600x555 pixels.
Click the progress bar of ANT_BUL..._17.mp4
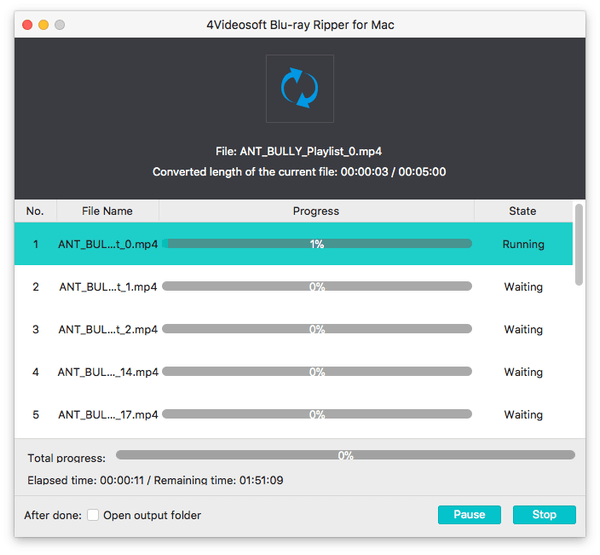(x=317, y=414)
